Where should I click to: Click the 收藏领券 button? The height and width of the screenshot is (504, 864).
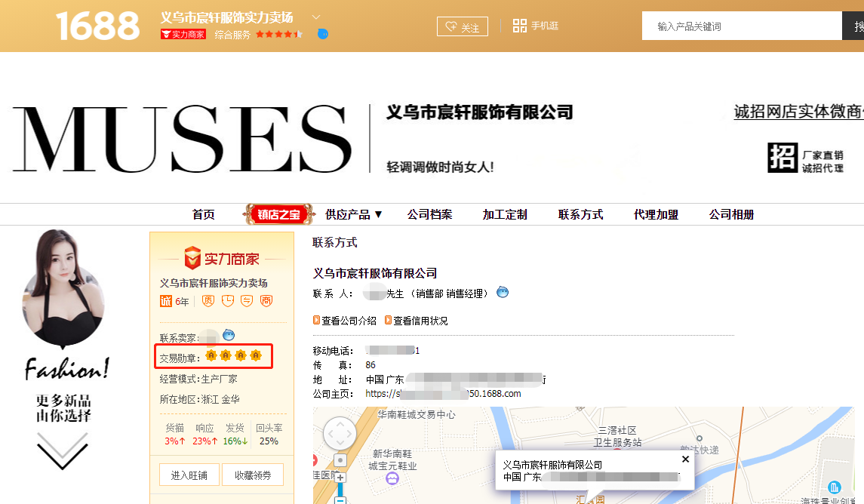253,475
